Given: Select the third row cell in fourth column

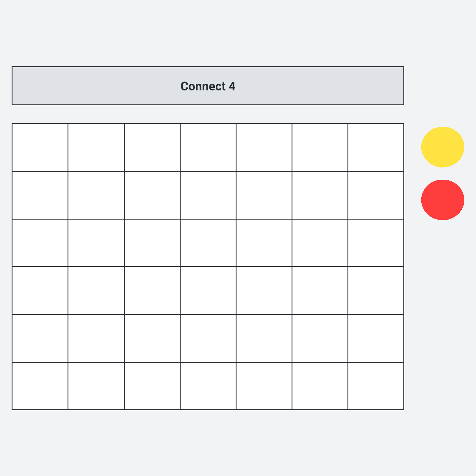Looking at the screenshot, I should click(208, 243).
